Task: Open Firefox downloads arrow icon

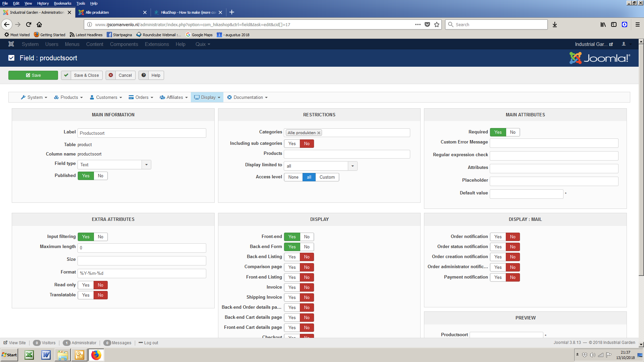Action: point(555,24)
